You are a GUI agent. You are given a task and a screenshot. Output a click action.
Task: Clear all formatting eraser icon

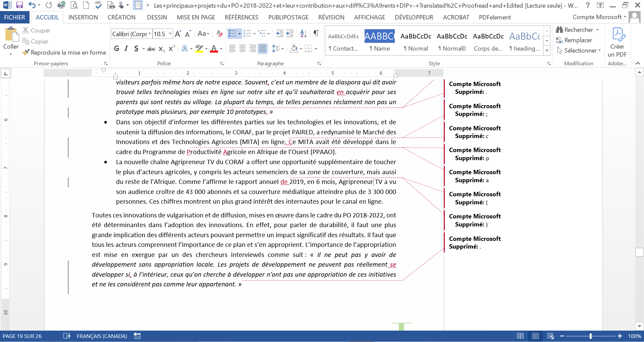[220, 33]
